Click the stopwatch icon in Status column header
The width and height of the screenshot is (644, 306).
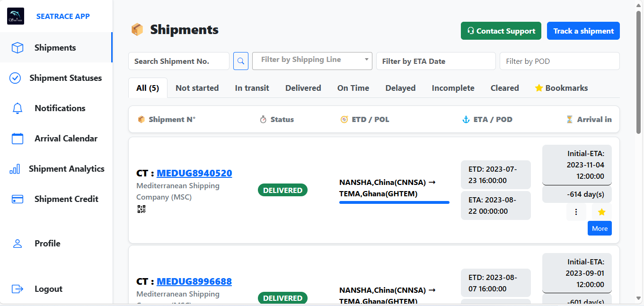263,120
